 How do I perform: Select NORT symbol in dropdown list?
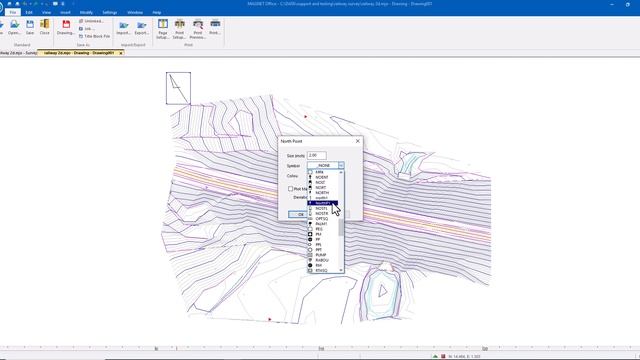323,187
